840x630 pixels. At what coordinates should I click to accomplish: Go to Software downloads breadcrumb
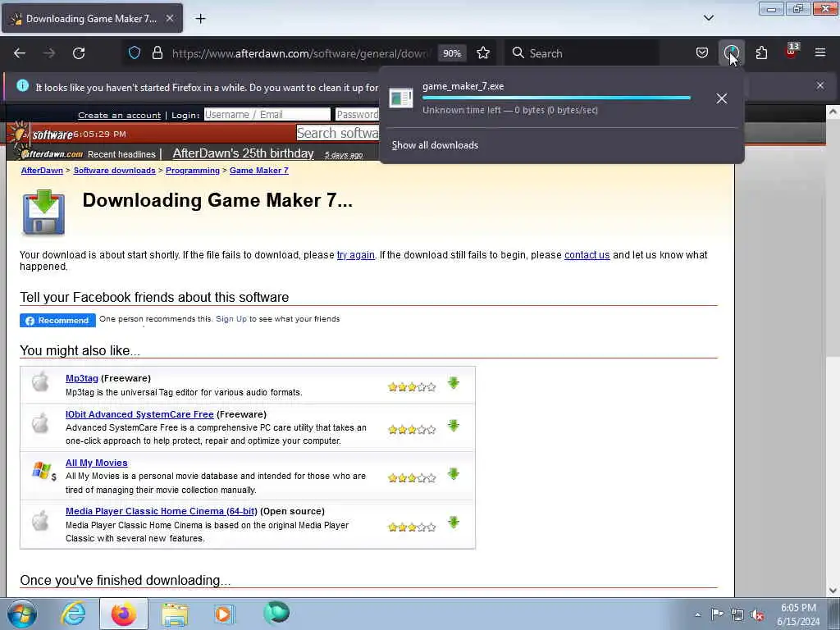[114, 171]
